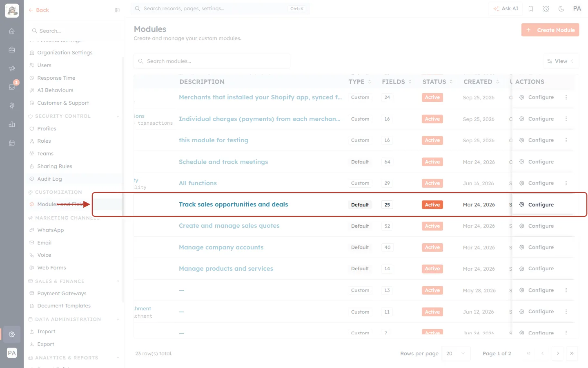Focus the global search records field

[x=220, y=9]
